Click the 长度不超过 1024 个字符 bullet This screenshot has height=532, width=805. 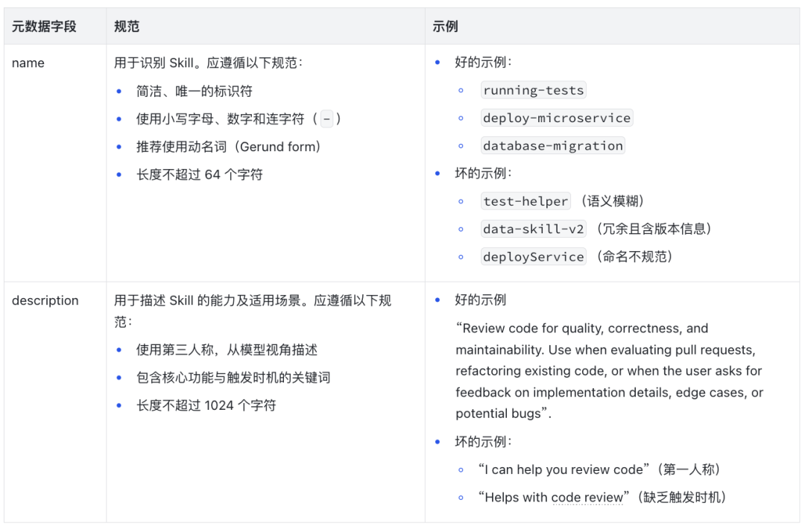pyautogui.click(x=206, y=406)
